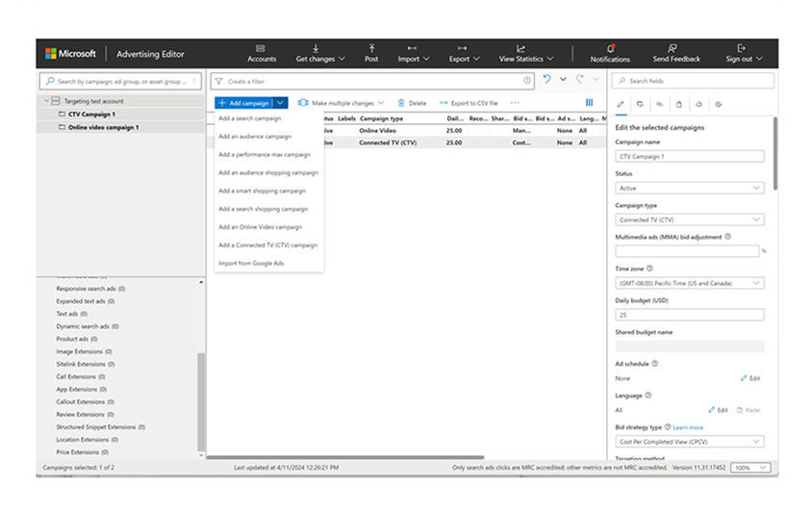Choose Add a performance max campaign

tap(265, 154)
